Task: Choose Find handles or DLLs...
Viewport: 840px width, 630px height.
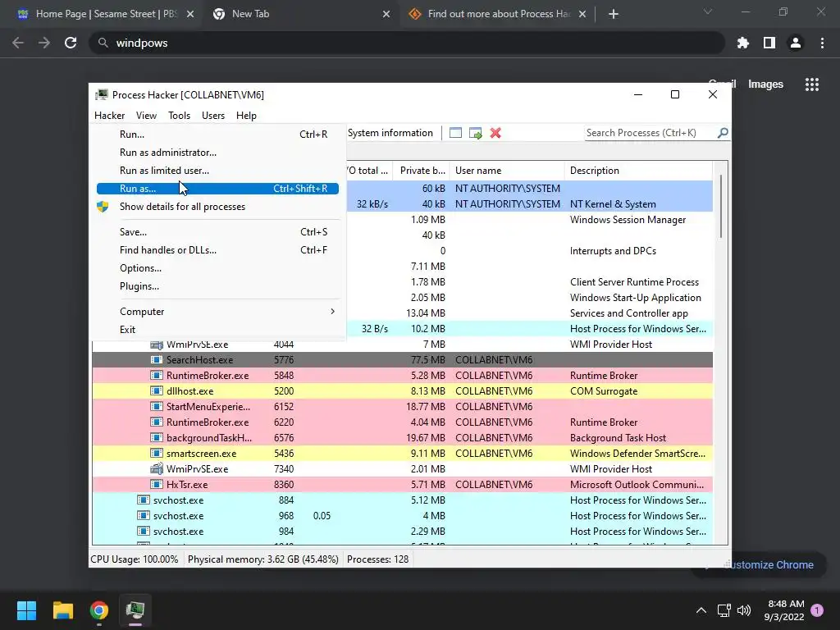Action: 217,250
